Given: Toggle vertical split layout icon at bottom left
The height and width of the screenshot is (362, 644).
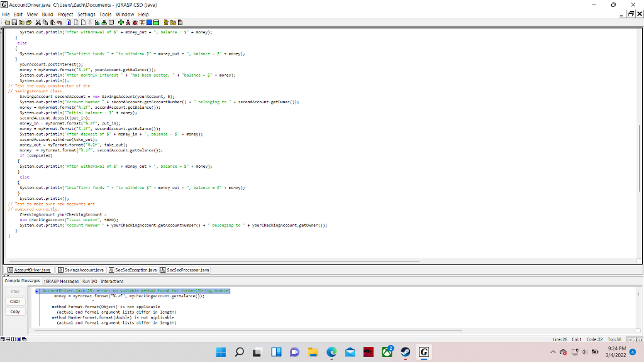Looking at the screenshot, I should coord(13,338).
